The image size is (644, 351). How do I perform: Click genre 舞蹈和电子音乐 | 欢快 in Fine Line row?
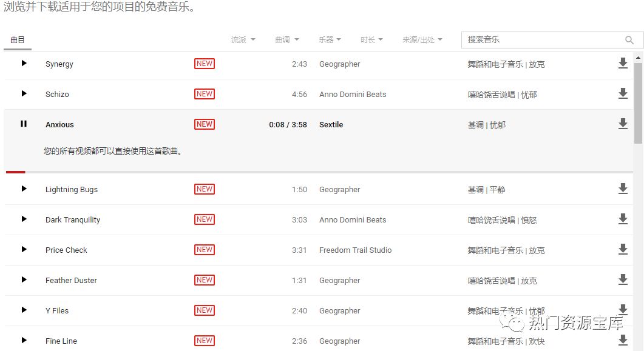point(506,341)
